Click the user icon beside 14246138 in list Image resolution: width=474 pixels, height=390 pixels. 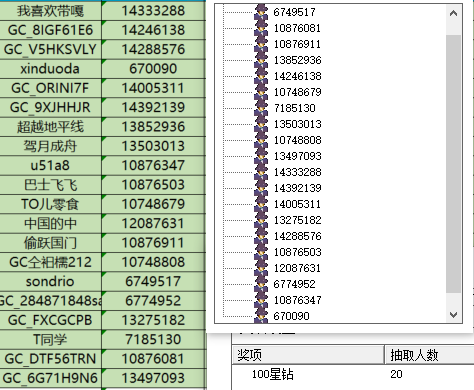[261, 76]
